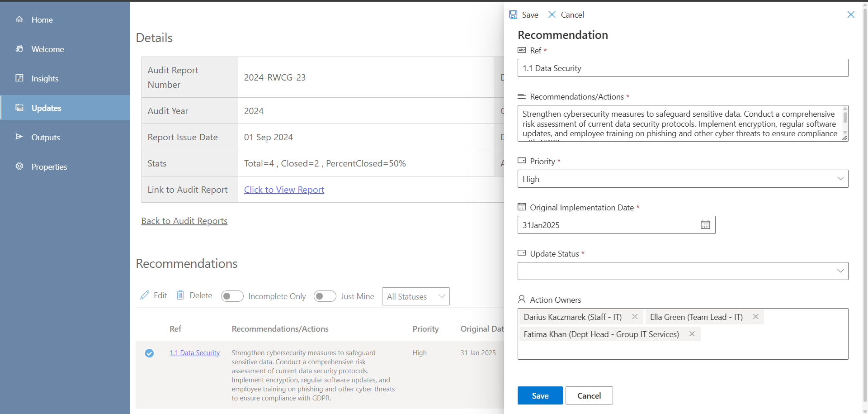Screen dimensions: 868x414
Task: Close the Recommendation panel
Action: [x=851, y=14]
